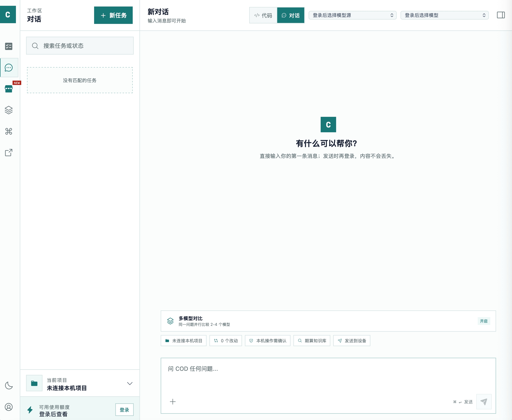Click the 未连接本机项目 project name in sidebar
Image resolution: width=512 pixels, height=420 pixels.
click(x=67, y=388)
